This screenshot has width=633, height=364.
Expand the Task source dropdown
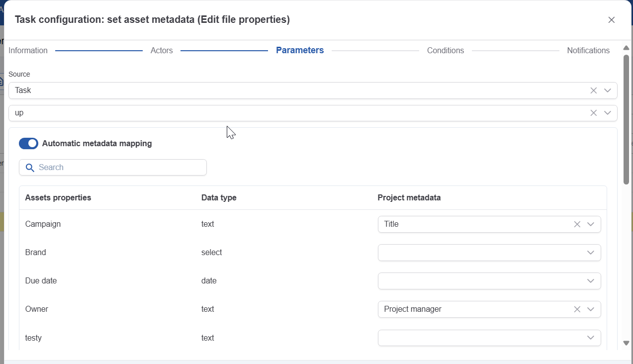(607, 91)
